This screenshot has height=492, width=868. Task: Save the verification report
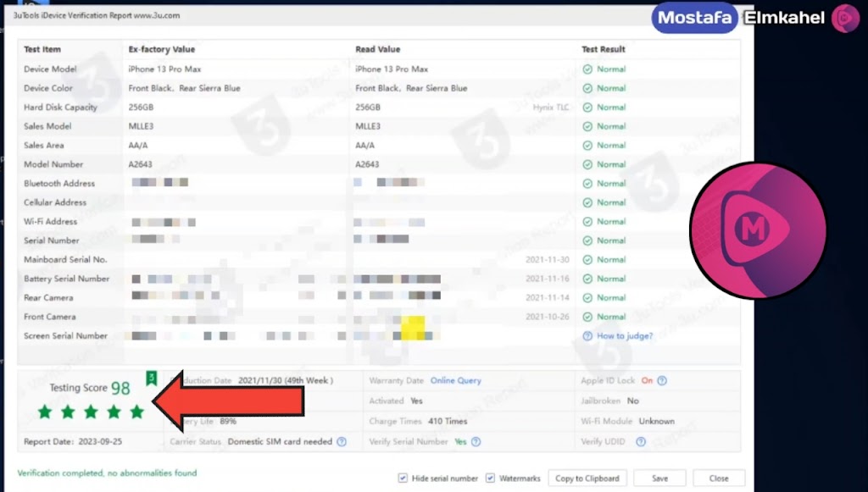[659, 478]
